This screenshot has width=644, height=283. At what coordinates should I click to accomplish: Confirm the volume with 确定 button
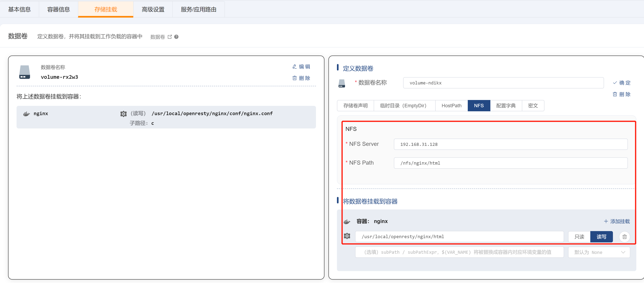622,83
